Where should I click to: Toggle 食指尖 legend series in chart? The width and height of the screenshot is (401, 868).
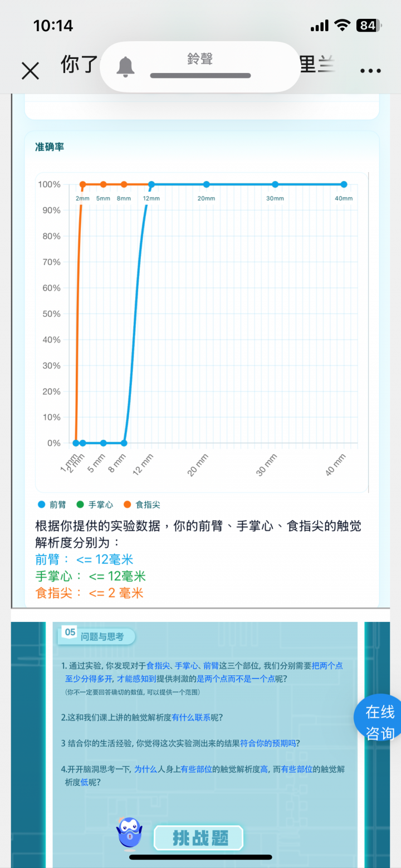point(141,504)
